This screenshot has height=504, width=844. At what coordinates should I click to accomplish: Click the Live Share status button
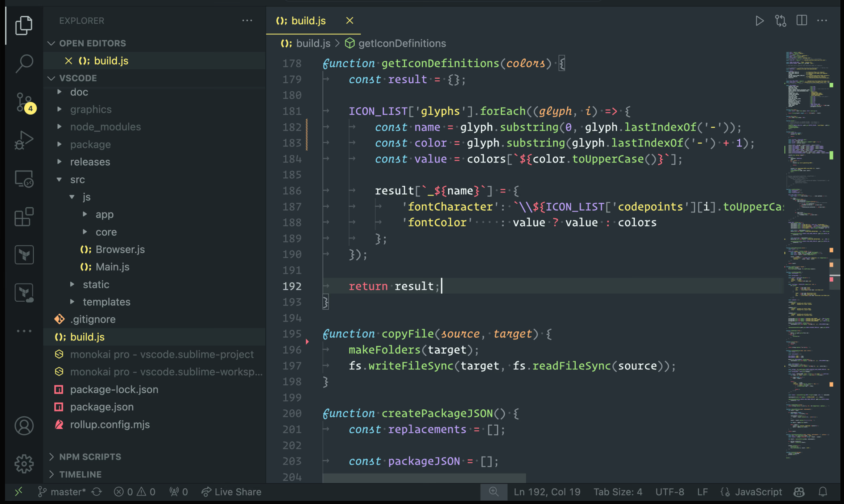[232, 492]
